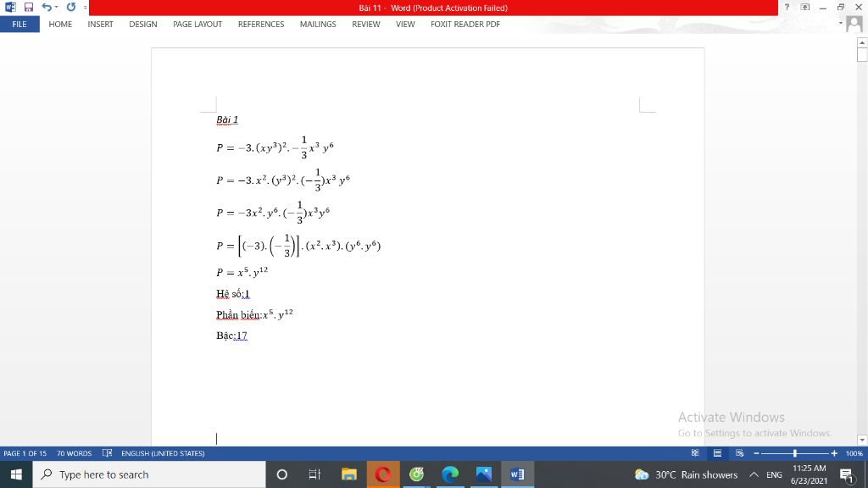Open the VIEW ribbon tab
The width and height of the screenshot is (868, 488).
(x=405, y=25)
